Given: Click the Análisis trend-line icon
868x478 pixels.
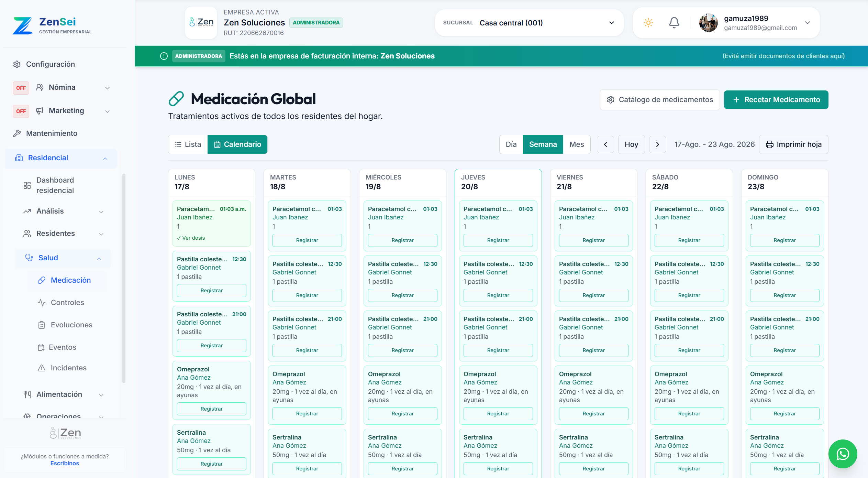Looking at the screenshot, I should pos(27,211).
